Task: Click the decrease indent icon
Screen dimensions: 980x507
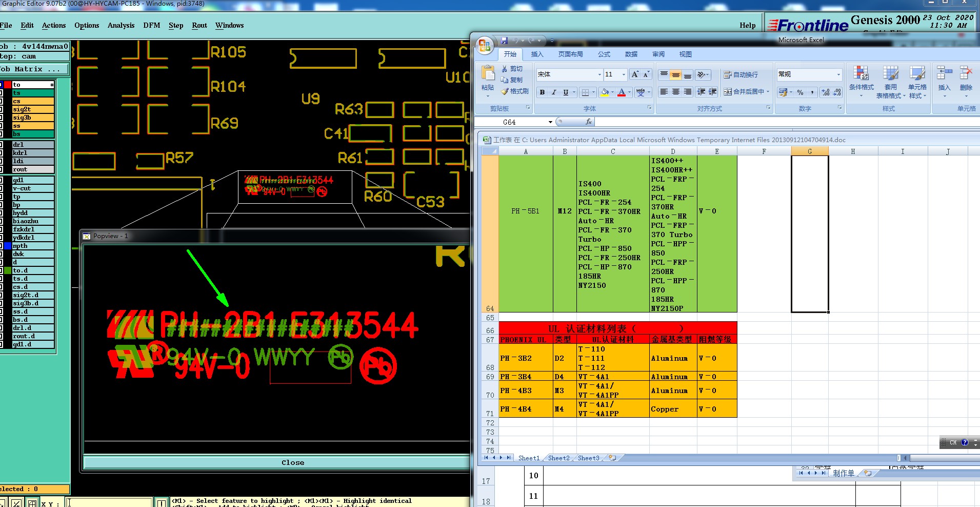Action: click(x=701, y=92)
